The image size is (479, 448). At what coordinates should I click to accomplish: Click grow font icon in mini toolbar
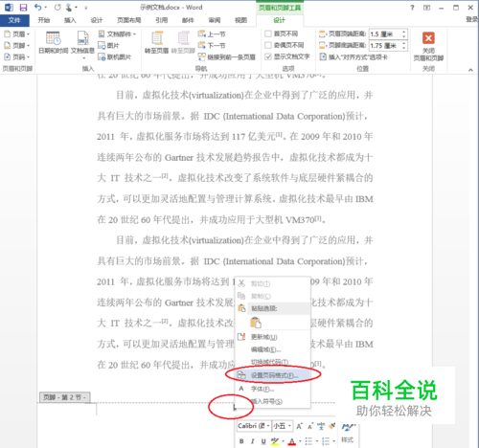(299, 426)
